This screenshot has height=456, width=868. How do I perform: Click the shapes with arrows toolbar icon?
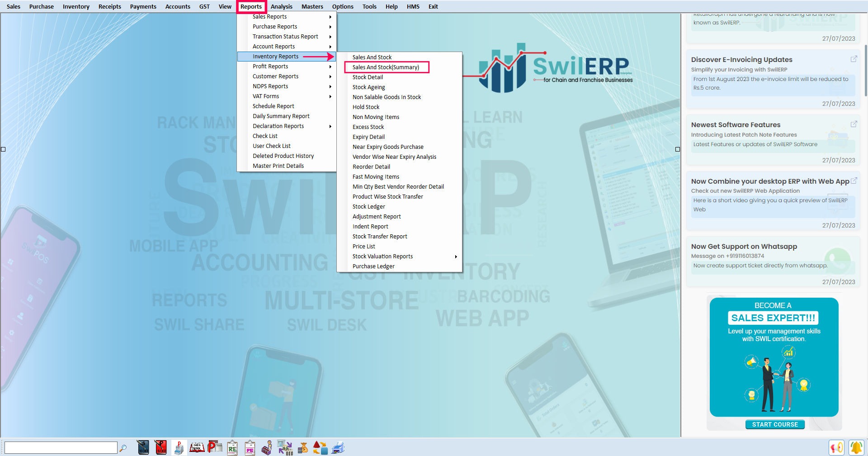[x=320, y=447]
